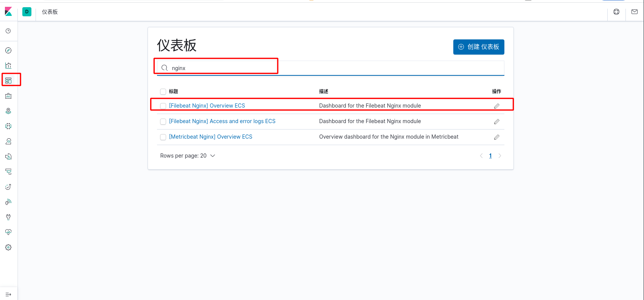
Task: Click the large 仪表板 page heading
Action: [177, 45]
